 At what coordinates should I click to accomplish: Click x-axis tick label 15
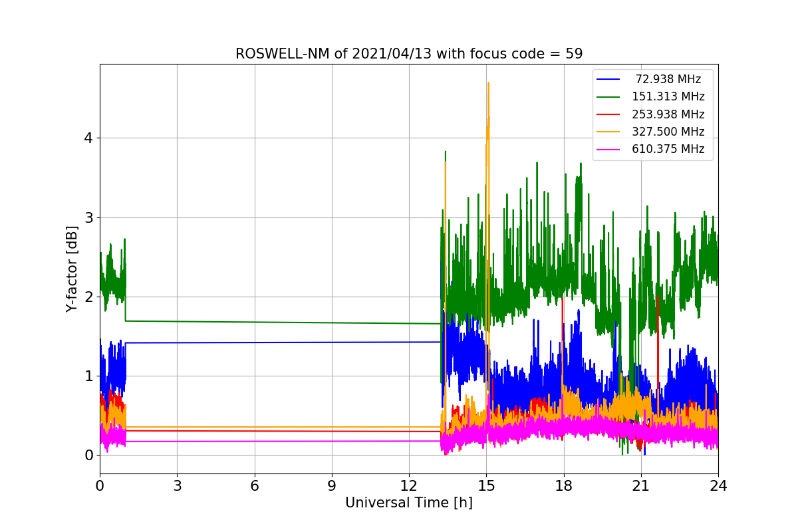486,485
